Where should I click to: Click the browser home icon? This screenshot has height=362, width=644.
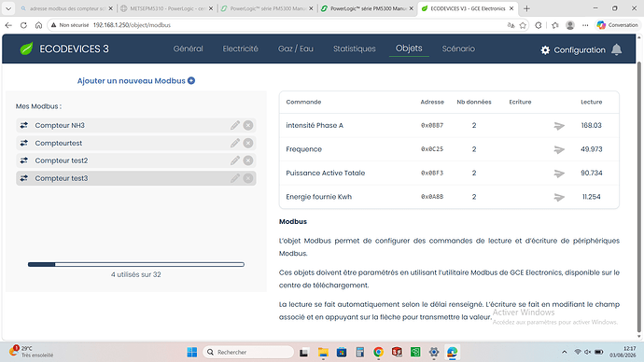pyautogui.click(x=38, y=25)
